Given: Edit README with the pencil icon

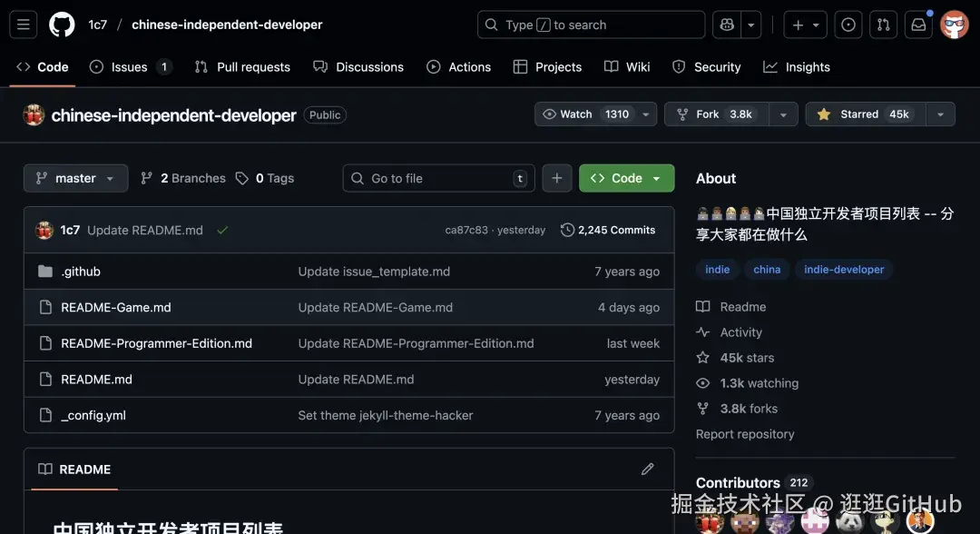Looking at the screenshot, I should (647, 470).
